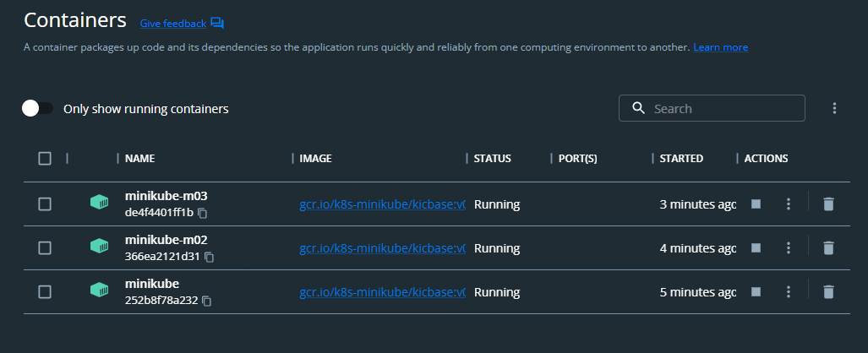
Task: Sort by the NAME column header
Action: coord(140,159)
